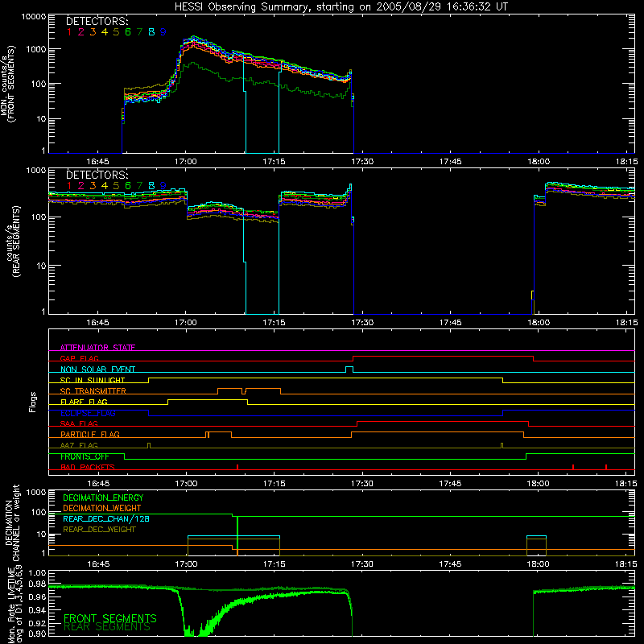
Task: Click 0.92 tick on the livetime y-axis
Action: click(x=37, y=623)
